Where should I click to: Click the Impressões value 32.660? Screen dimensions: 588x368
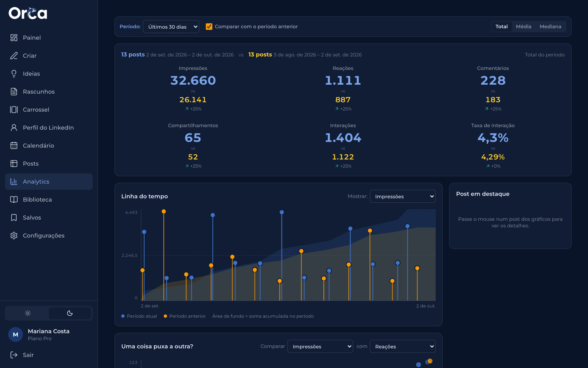193,80
